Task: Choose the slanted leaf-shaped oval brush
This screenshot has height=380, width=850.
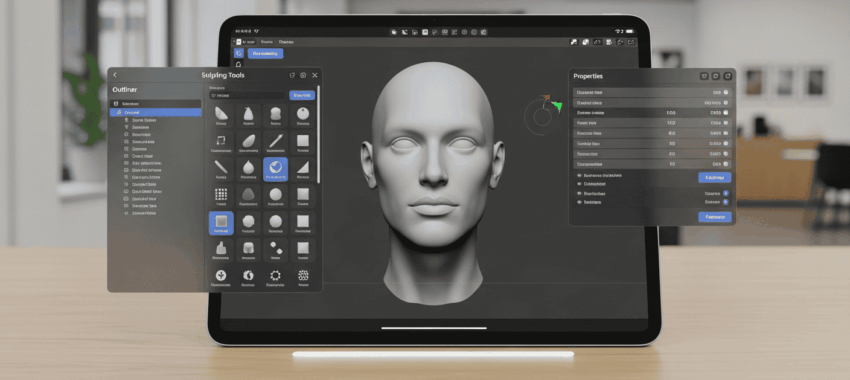Action: [x=248, y=143]
